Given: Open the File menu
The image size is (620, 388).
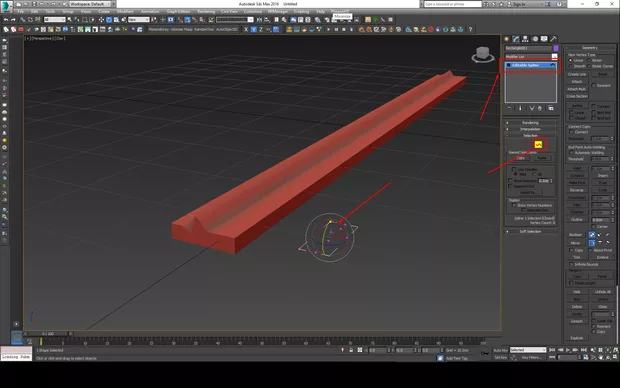Looking at the screenshot, I should 21,11.
